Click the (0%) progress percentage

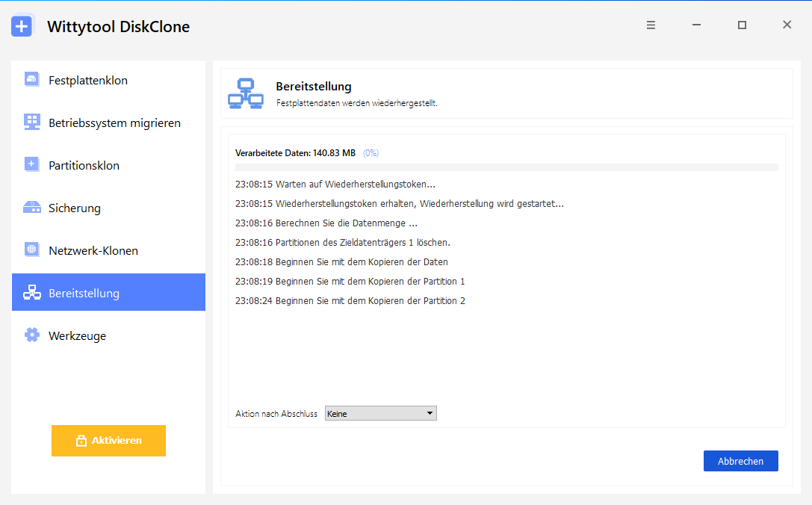pyautogui.click(x=371, y=153)
